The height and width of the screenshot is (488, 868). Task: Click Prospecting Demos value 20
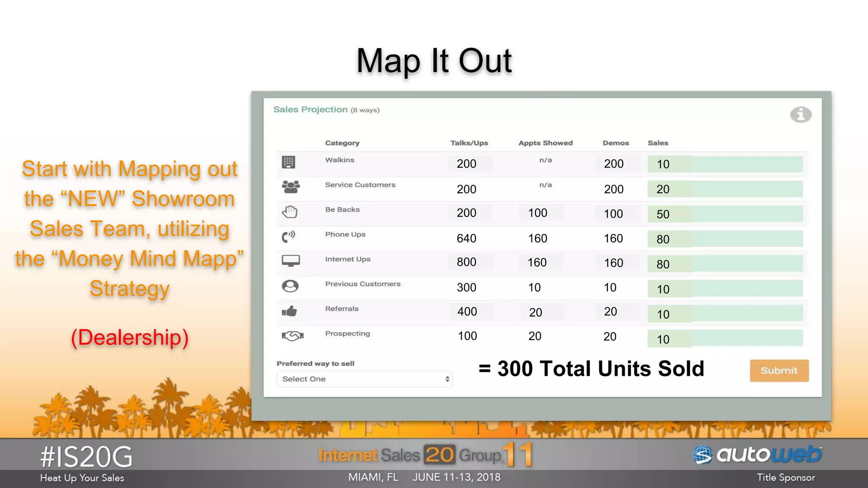click(610, 336)
